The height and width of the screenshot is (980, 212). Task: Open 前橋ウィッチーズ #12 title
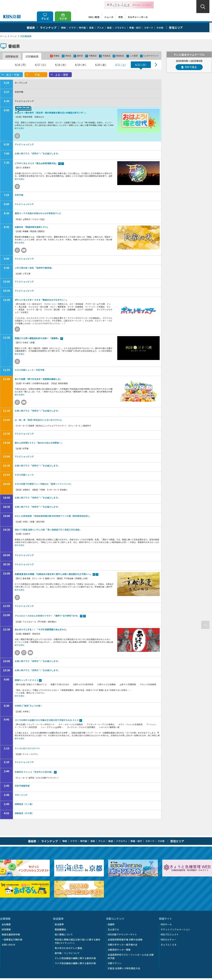pos(27,680)
